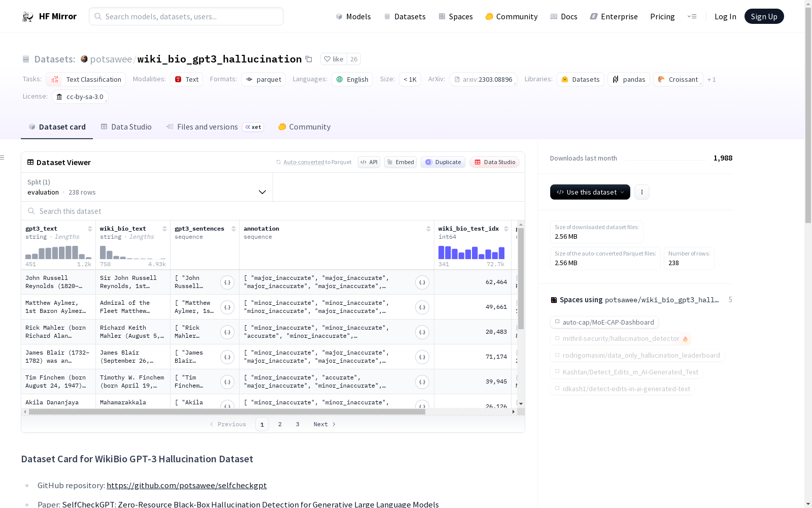Open Spaces in the top navigation
This screenshot has width=812, height=508.
point(455,17)
